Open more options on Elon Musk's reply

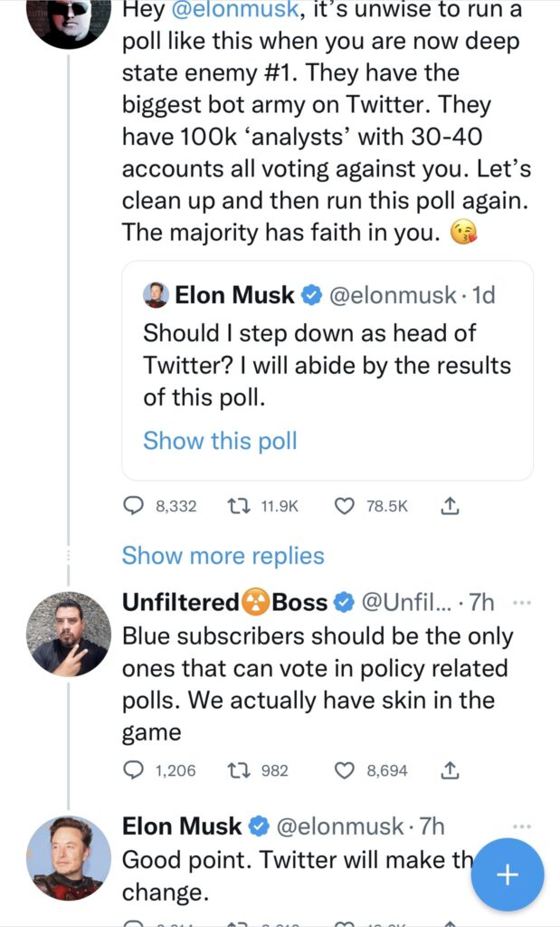(x=522, y=827)
